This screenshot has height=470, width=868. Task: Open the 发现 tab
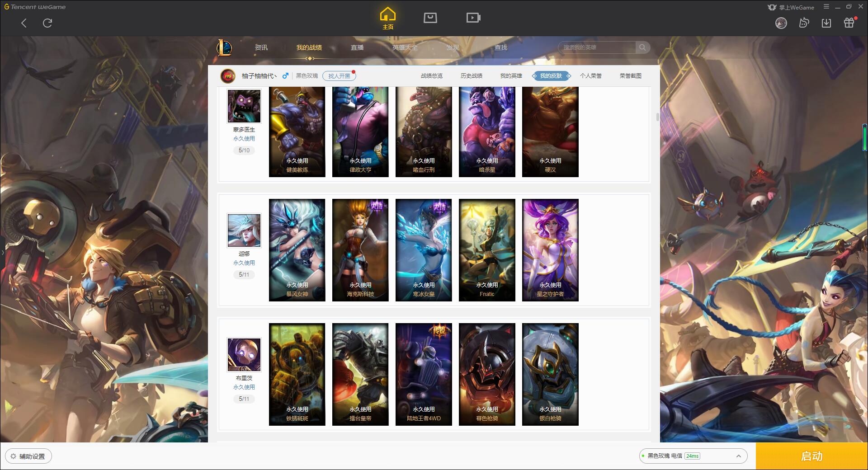[453, 47]
